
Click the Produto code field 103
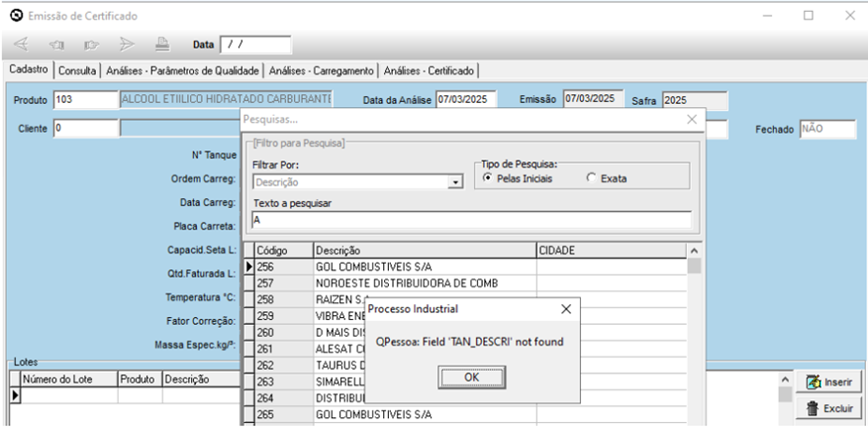(86, 100)
